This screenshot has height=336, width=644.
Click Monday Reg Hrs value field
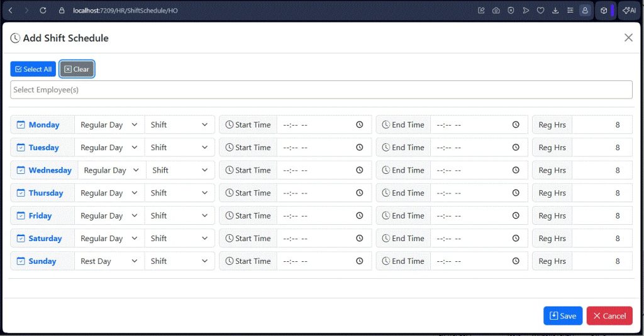pyautogui.click(x=602, y=125)
